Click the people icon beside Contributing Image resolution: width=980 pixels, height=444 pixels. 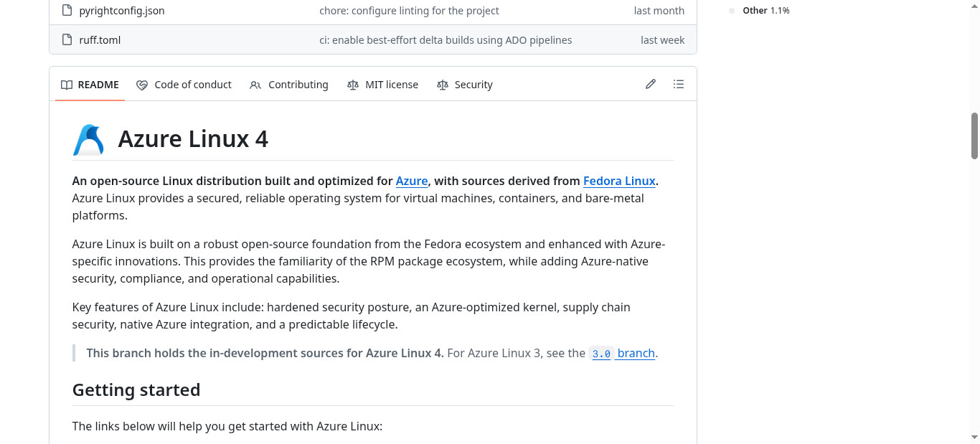coord(255,85)
